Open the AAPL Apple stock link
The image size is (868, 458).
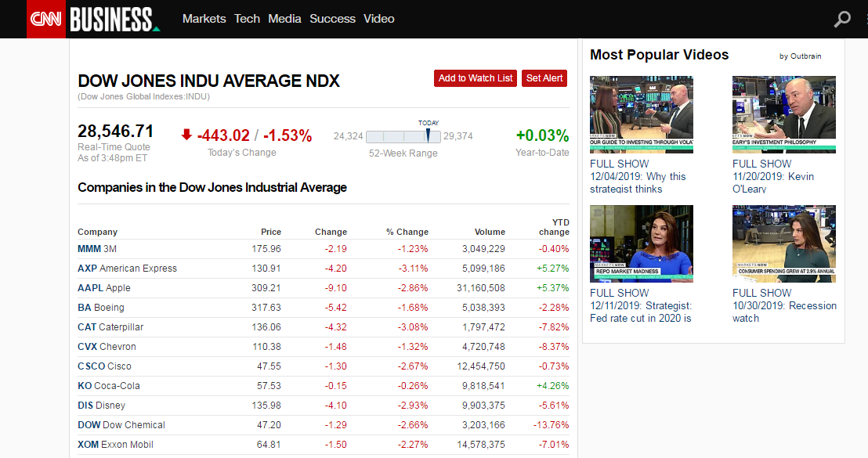104,288
